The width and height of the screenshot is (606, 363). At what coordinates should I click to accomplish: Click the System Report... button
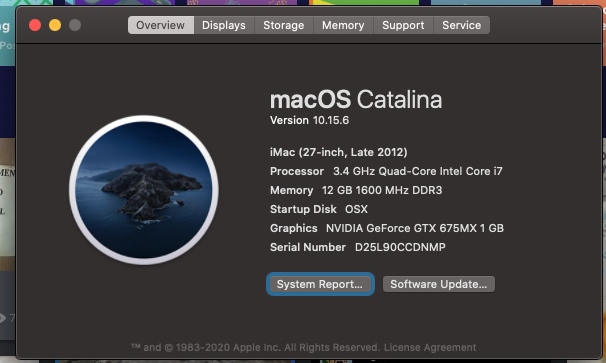point(320,284)
